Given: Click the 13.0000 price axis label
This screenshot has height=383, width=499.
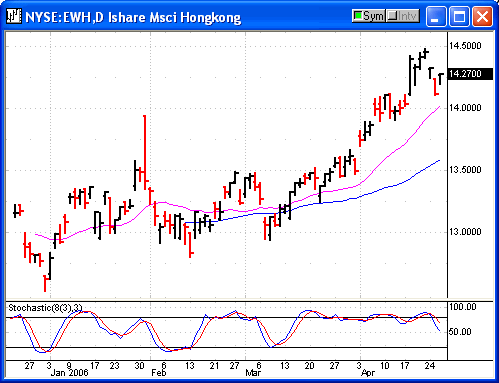Looking at the screenshot, I should click(x=465, y=232).
